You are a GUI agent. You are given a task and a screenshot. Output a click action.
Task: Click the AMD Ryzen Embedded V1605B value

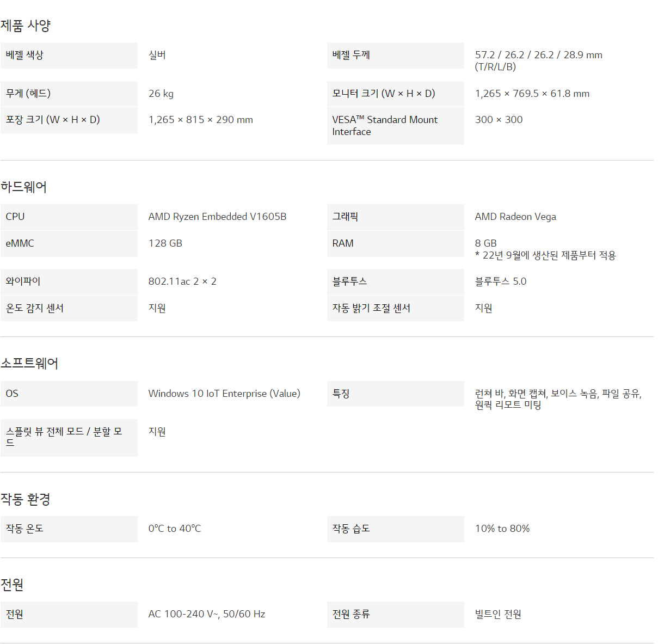[217, 217]
